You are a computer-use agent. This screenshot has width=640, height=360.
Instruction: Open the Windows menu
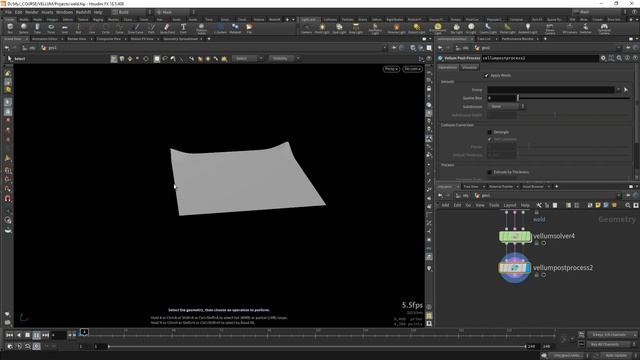pos(64,12)
